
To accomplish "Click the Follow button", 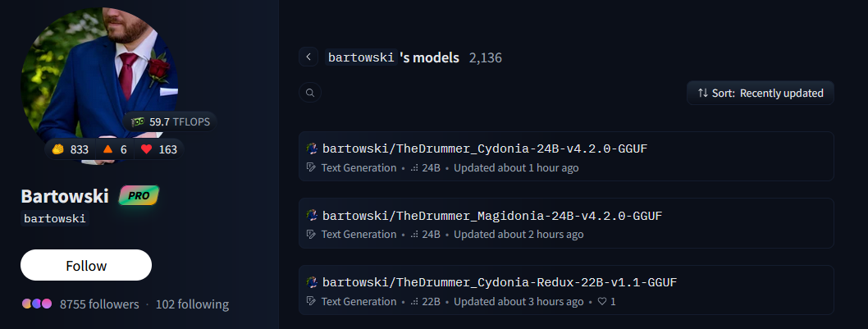I will [x=86, y=265].
